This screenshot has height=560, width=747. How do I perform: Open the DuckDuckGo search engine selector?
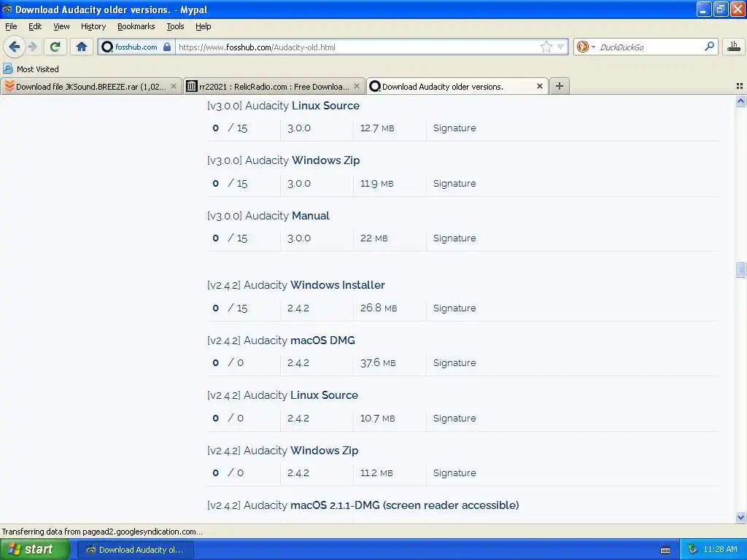coord(586,47)
